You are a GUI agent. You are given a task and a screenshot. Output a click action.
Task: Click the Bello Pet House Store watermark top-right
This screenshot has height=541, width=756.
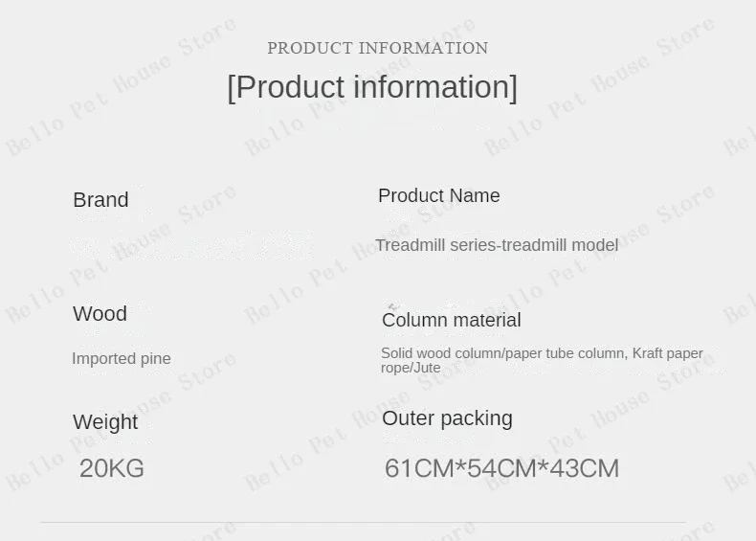(x=599, y=86)
